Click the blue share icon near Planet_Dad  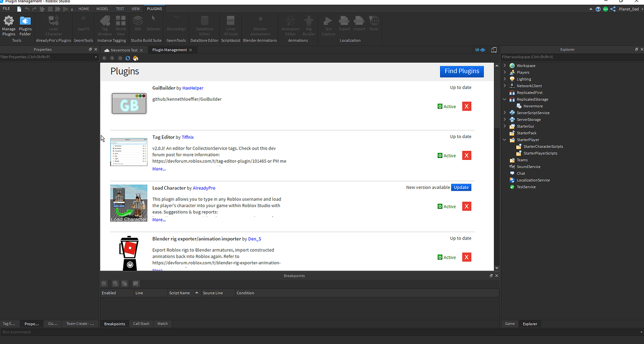pos(613,9)
